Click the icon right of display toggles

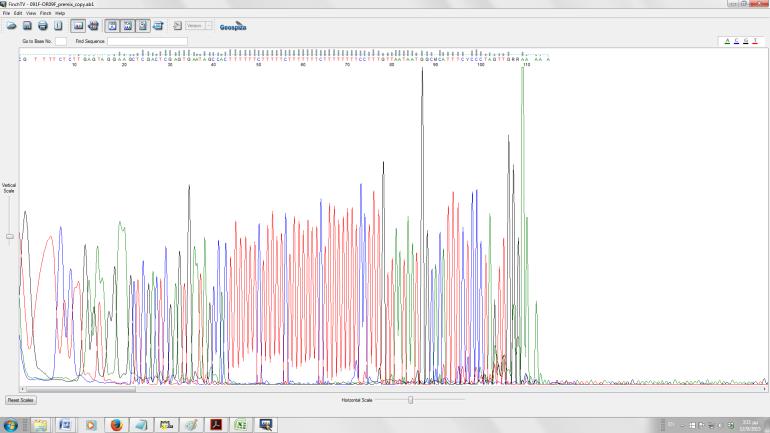coord(158,26)
